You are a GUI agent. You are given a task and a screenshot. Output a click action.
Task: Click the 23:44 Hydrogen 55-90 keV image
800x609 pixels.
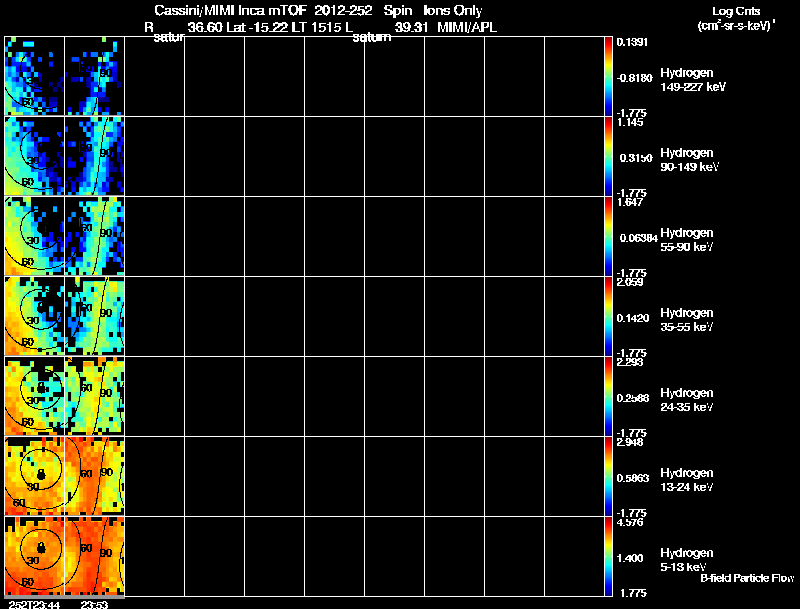click(35, 236)
